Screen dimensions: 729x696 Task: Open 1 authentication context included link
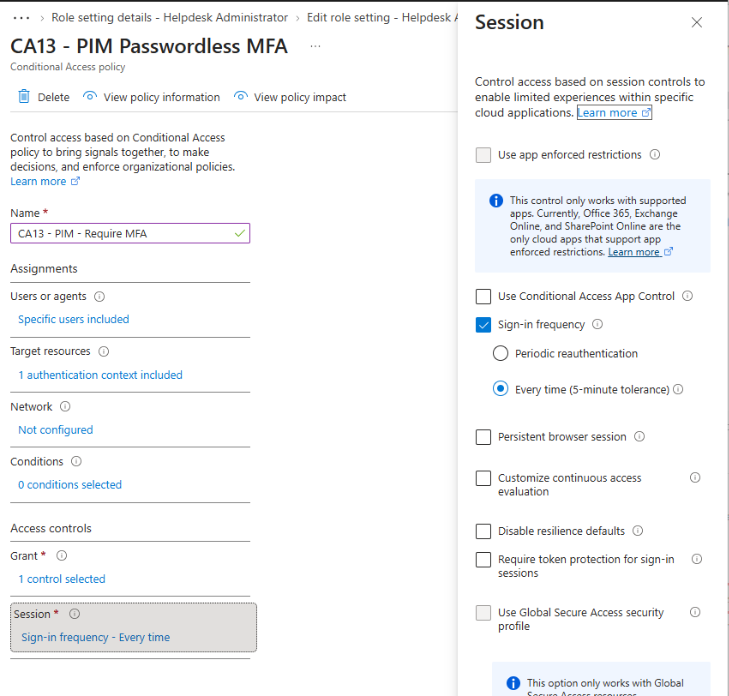click(x=100, y=375)
